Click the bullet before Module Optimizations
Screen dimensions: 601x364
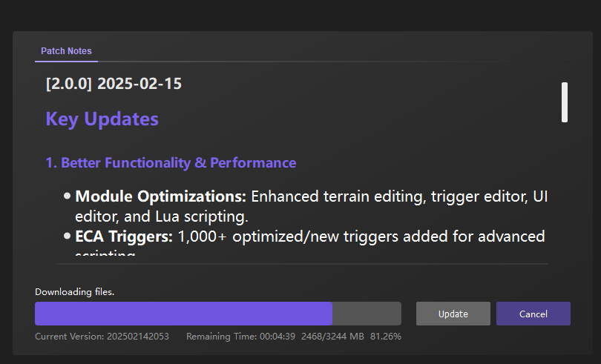tap(68, 196)
